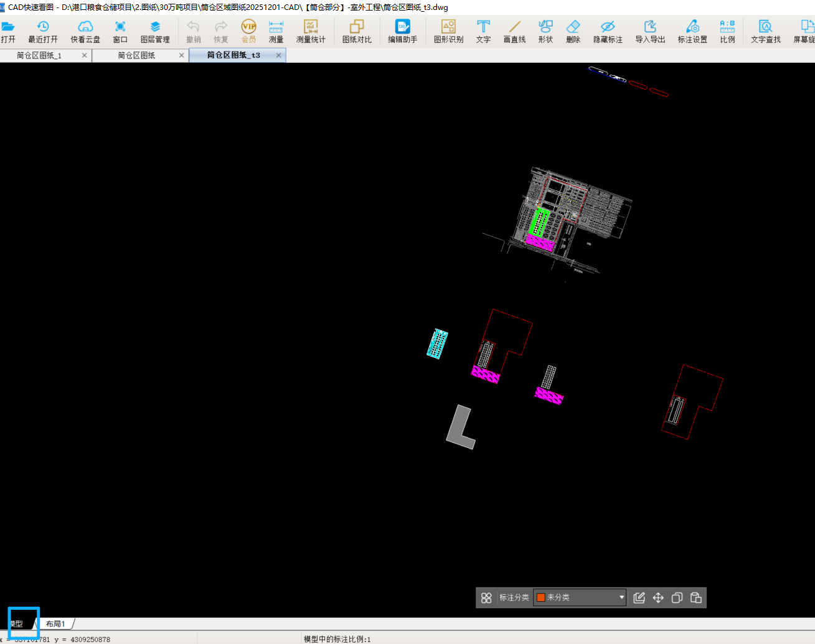Switch to the 筒仓区图纸 tab
The image size is (815, 644).
click(136, 55)
